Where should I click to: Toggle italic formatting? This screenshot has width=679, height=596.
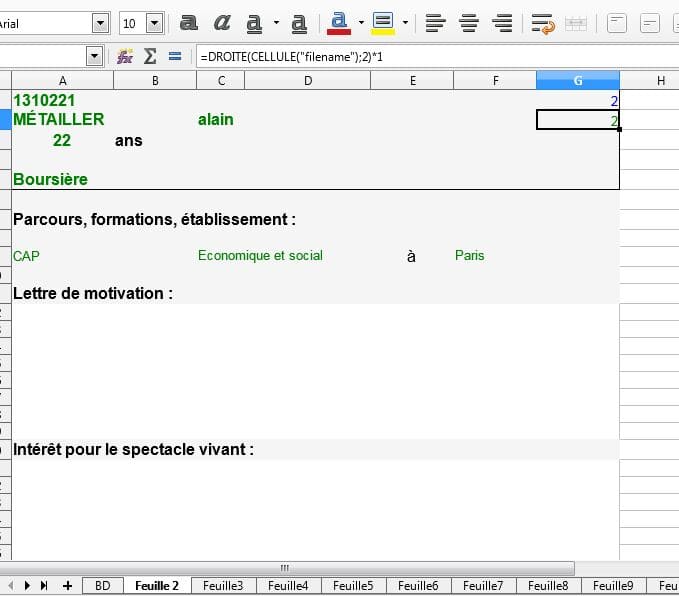[222, 23]
